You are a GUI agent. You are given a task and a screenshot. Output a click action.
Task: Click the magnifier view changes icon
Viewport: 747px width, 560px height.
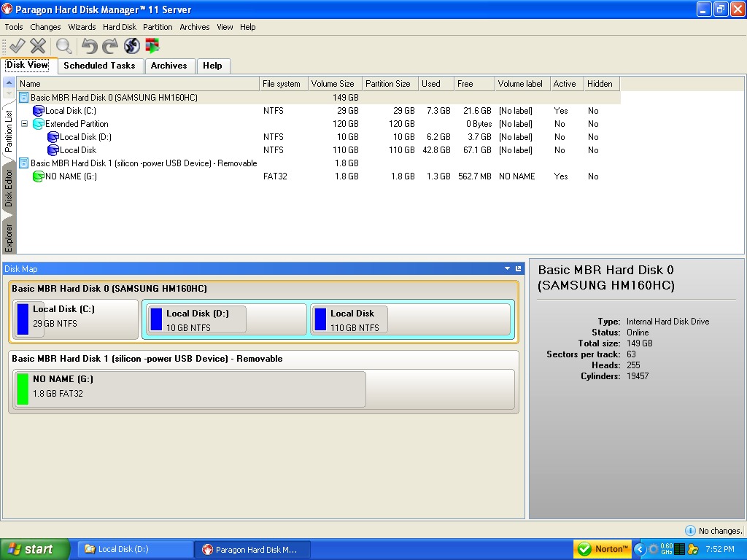64,46
